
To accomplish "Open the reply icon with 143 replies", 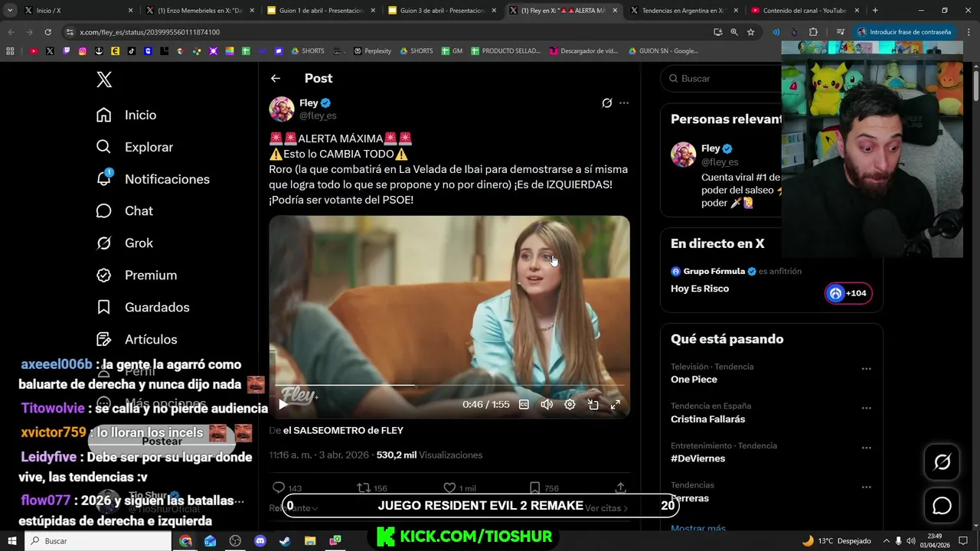I will pos(279,487).
